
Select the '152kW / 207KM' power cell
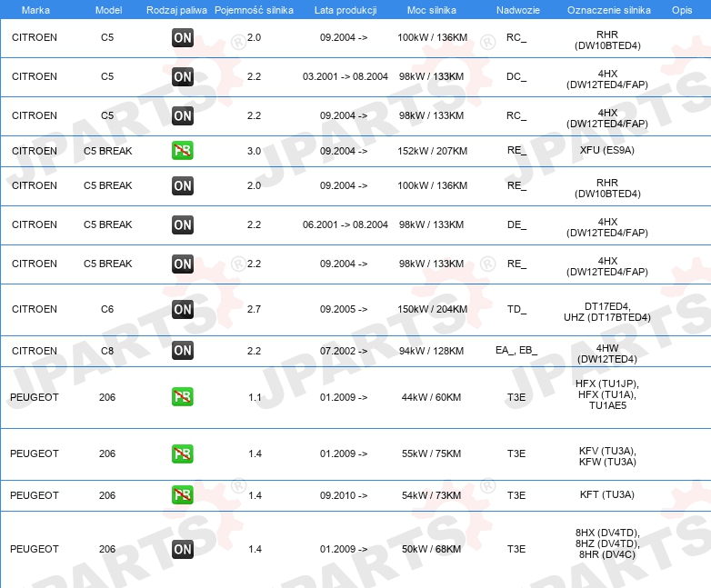(x=432, y=151)
